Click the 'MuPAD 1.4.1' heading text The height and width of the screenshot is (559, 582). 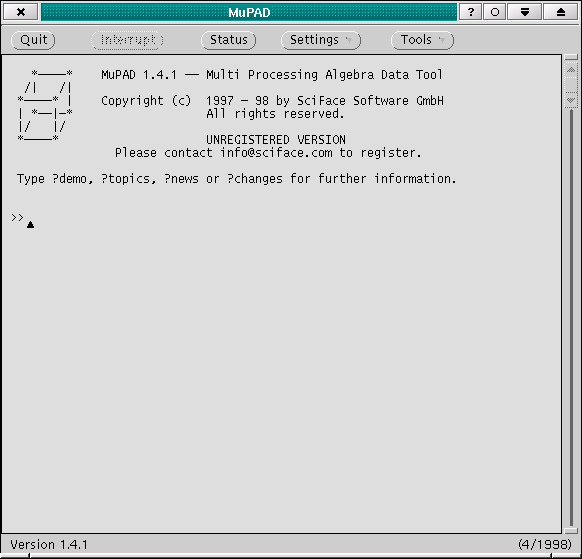pyautogui.click(x=139, y=75)
